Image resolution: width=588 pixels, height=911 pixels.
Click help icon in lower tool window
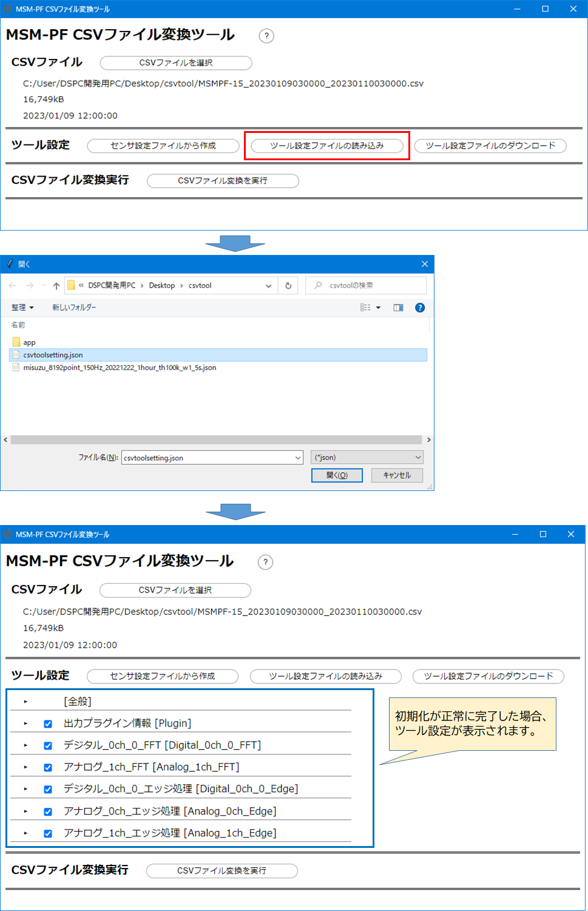265,562
